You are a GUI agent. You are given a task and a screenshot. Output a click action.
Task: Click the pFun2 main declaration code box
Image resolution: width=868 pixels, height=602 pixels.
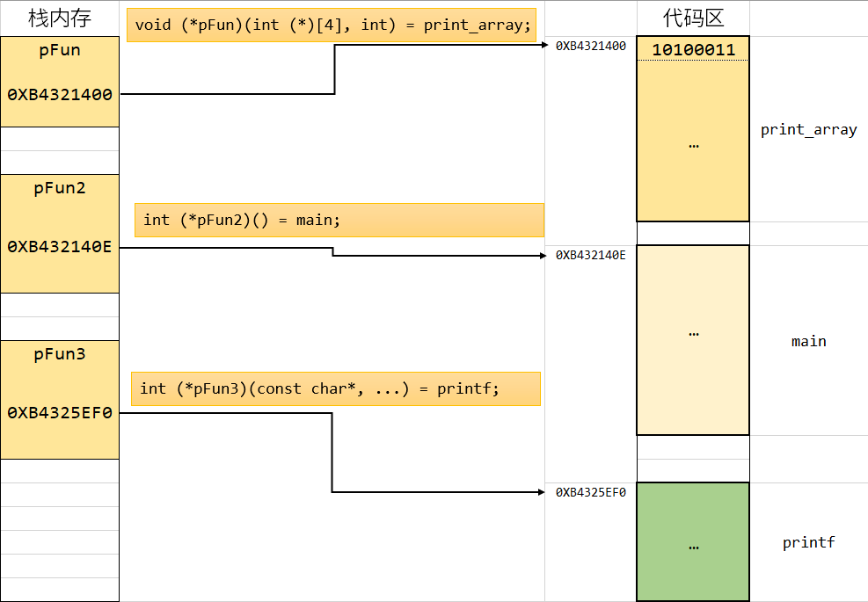tap(339, 220)
